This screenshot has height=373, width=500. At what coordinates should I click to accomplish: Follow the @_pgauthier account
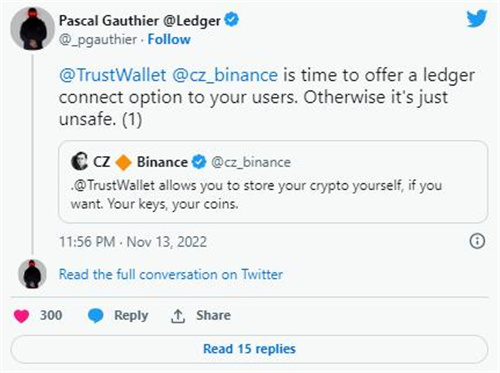(x=169, y=39)
